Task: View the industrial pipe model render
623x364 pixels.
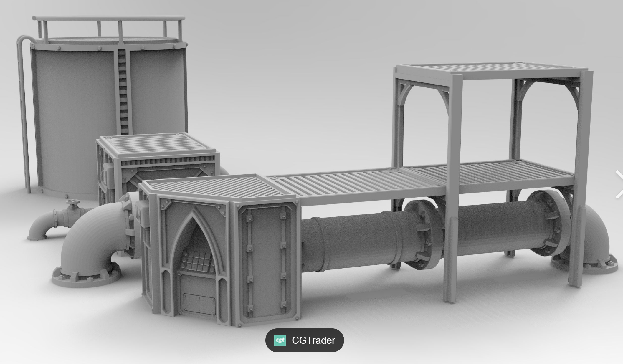Action: pyautogui.click(x=311, y=182)
